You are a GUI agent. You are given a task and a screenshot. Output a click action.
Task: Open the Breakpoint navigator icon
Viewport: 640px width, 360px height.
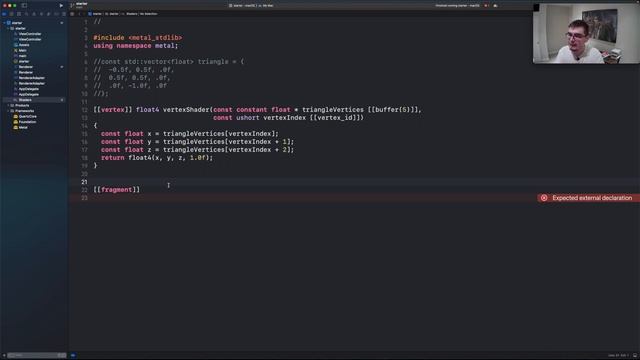56,14
